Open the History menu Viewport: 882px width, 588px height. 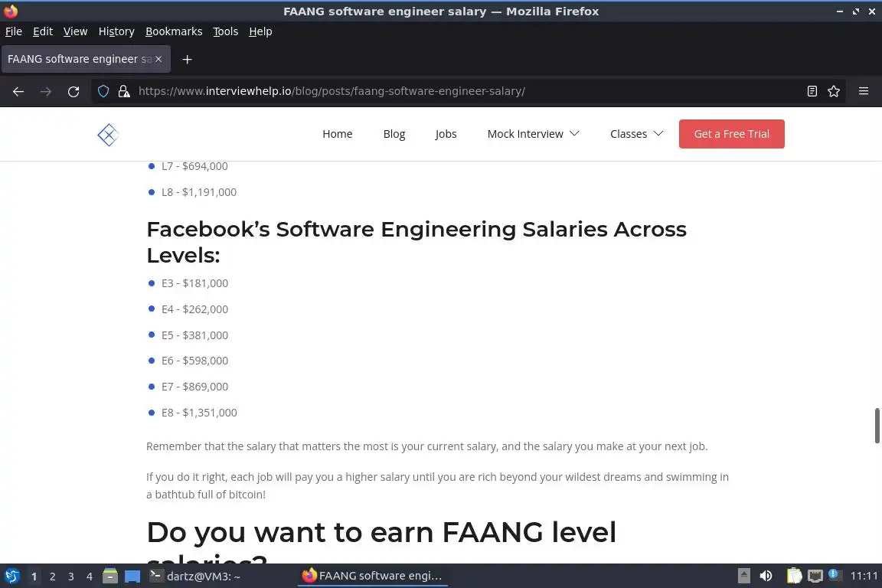(x=116, y=31)
